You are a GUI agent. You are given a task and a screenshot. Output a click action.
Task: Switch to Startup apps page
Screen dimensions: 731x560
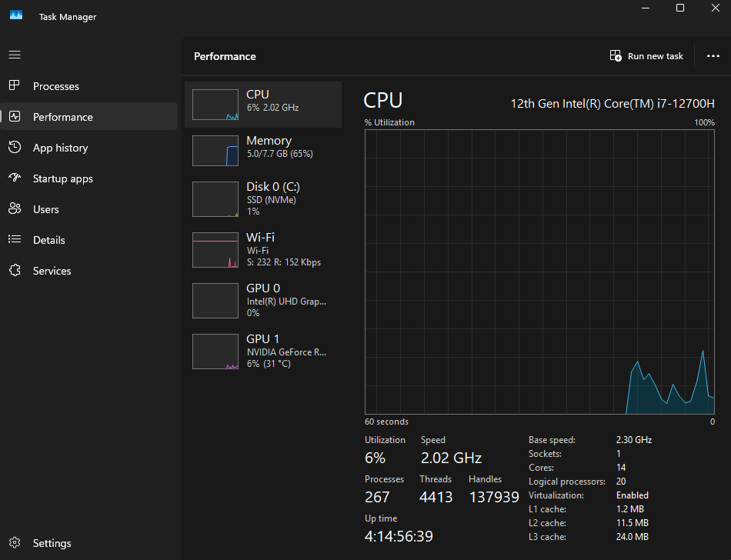[89, 178]
